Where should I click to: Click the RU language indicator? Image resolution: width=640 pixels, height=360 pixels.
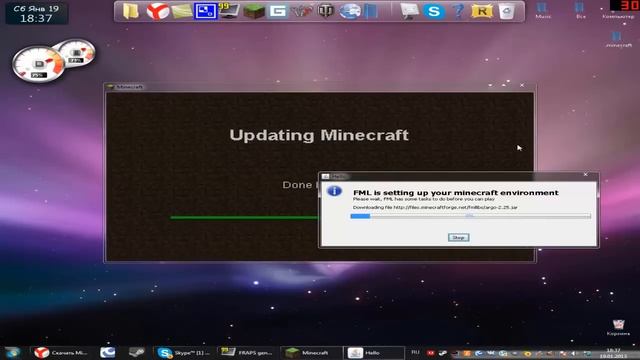415,352
